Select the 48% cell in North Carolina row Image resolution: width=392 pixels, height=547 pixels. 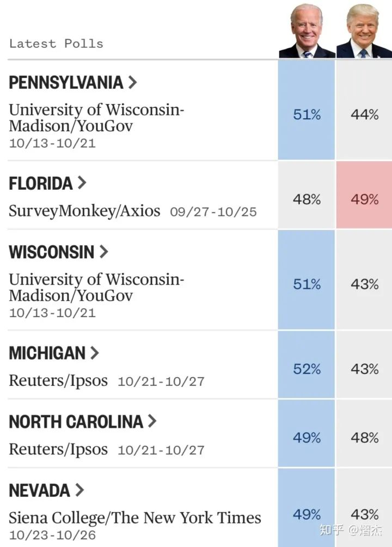(x=364, y=437)
